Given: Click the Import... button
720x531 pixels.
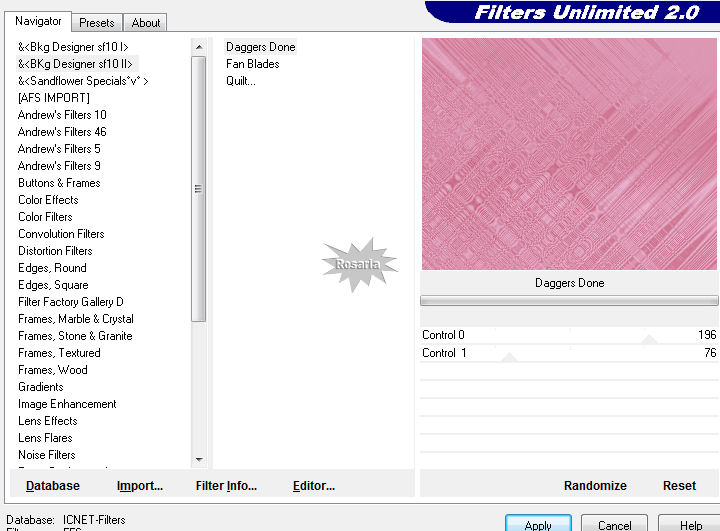Looking at the screenshot, I should [x=140, y=486].
